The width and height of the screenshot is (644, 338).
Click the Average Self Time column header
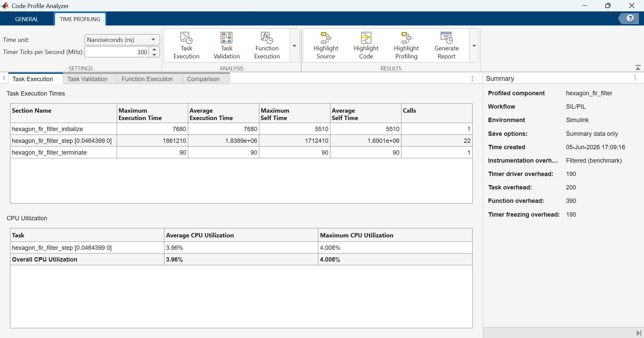pos(366,113)
